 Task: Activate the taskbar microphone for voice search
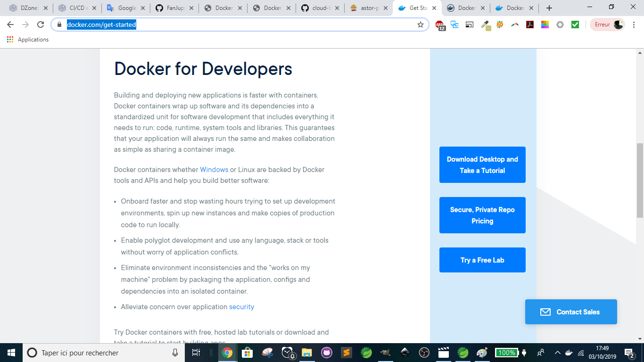175,353
